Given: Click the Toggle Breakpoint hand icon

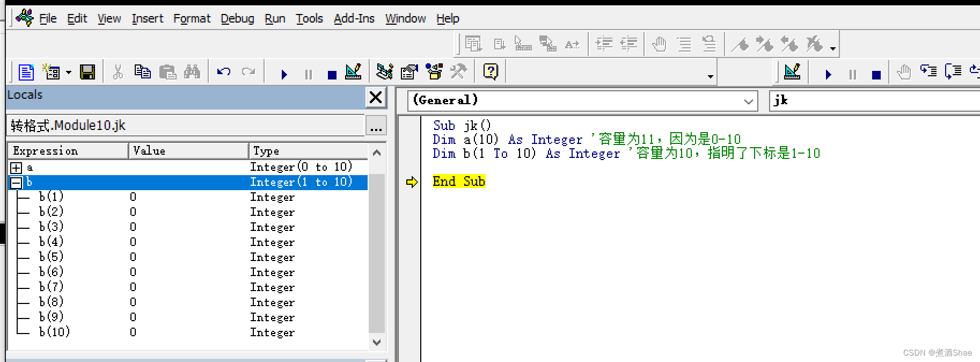Looking at the screenshot, I should pyautogui.click(x=659, y=44).
